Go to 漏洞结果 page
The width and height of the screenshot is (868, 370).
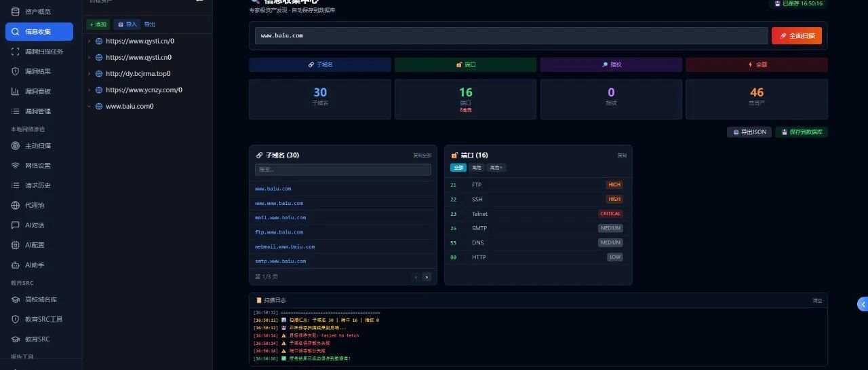[x=41, y=71]
